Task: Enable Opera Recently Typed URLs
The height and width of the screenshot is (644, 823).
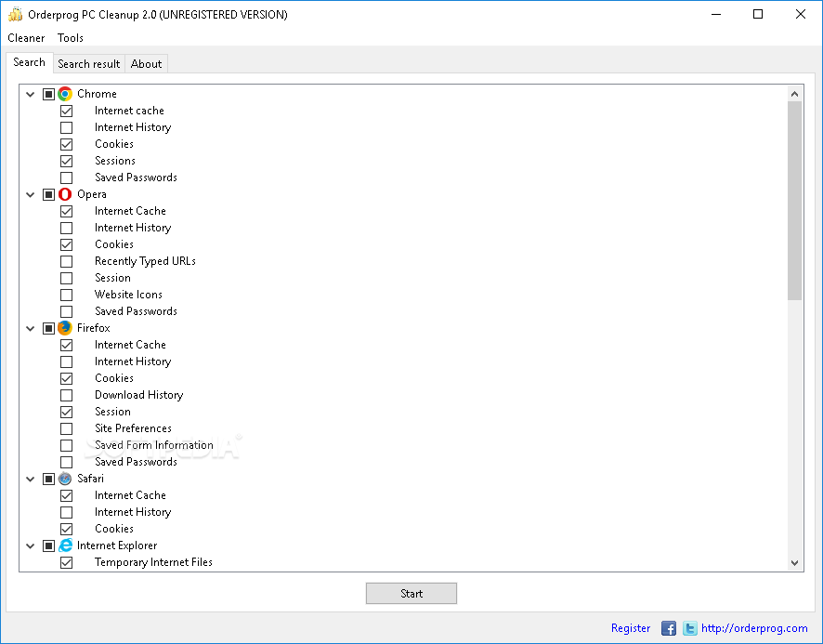Action: pyautogui.click(x=66, y=261)
